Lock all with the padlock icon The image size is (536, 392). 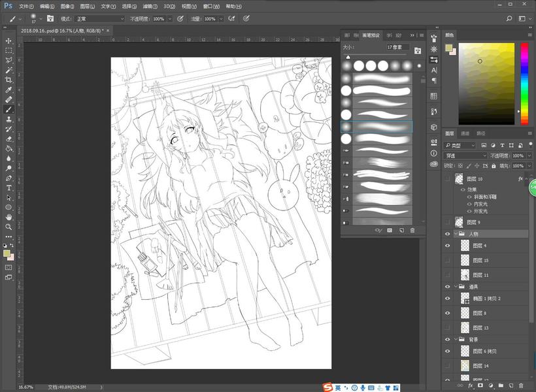click(x=494, y=166)
